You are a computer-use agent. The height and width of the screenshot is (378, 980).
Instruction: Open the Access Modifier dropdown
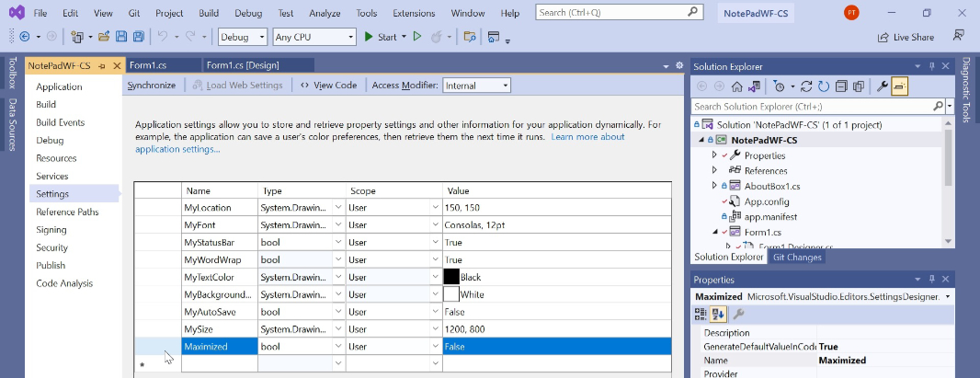coord(505,86)
